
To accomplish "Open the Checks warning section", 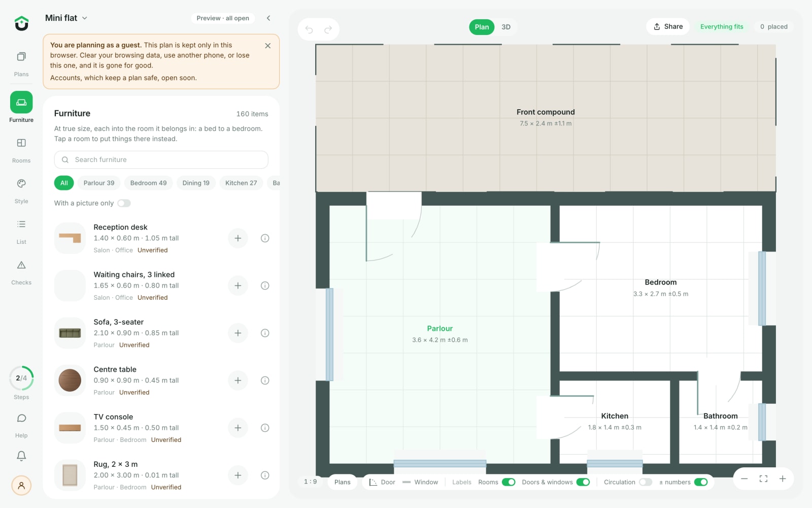I will (x=21, y=272).
